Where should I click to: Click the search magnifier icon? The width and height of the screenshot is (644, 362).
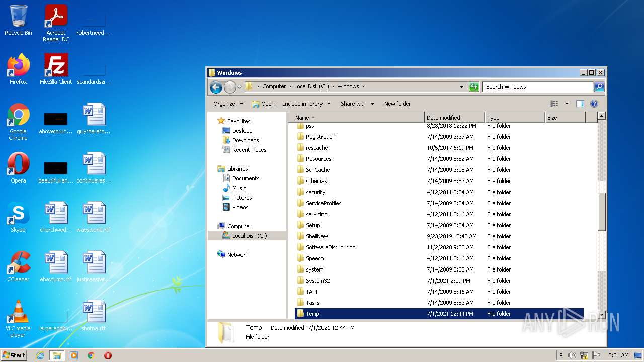tap(599, 87)
